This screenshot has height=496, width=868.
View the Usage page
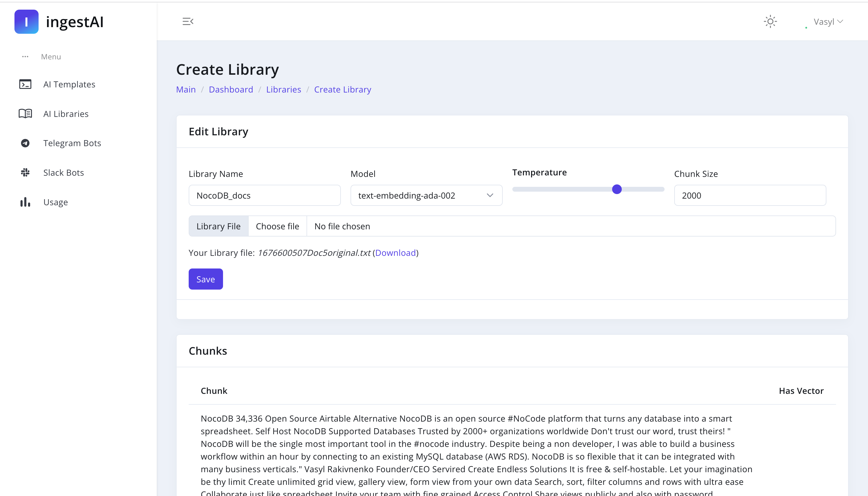(x=55, y=202)
